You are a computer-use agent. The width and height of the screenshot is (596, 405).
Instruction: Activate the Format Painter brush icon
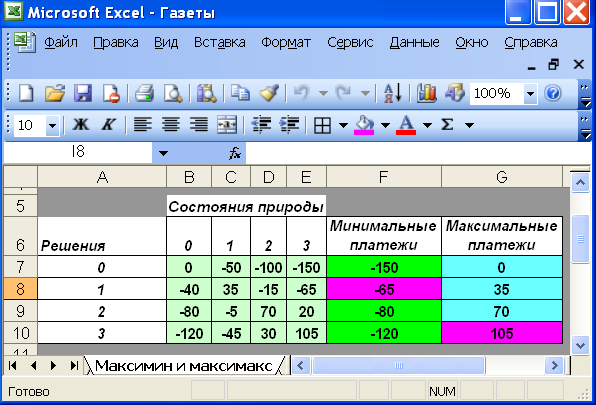pos(269,93)
